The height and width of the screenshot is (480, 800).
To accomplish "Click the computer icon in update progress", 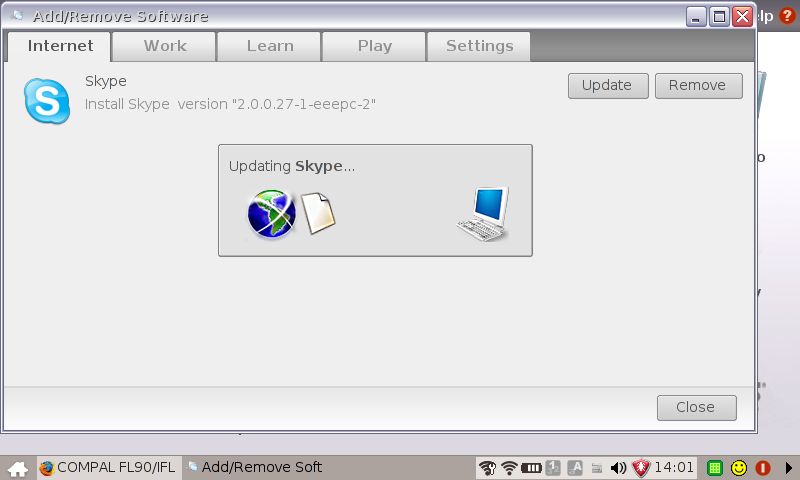I will (483, 214).
